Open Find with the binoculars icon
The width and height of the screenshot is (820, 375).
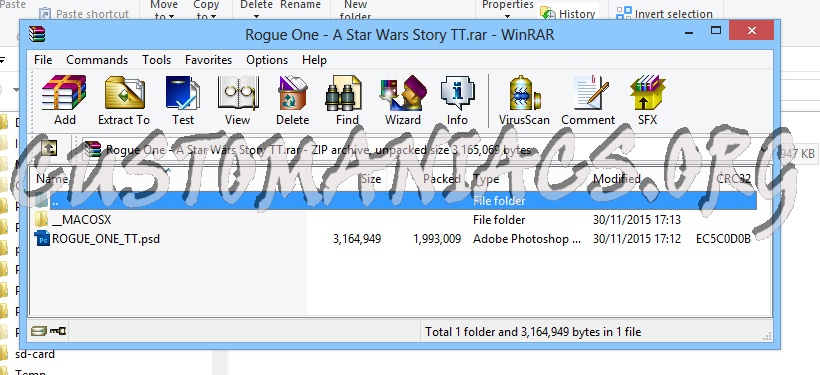point(347,100)
